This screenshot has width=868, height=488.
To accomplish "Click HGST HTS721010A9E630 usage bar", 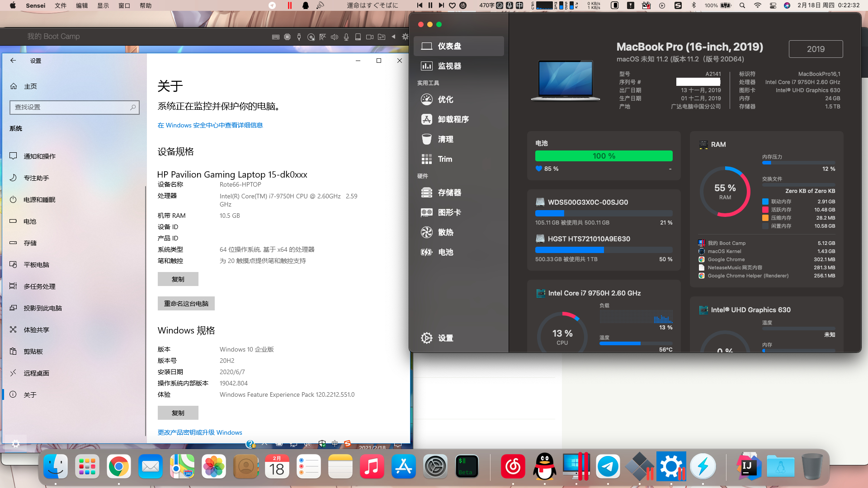I will 604,250.
